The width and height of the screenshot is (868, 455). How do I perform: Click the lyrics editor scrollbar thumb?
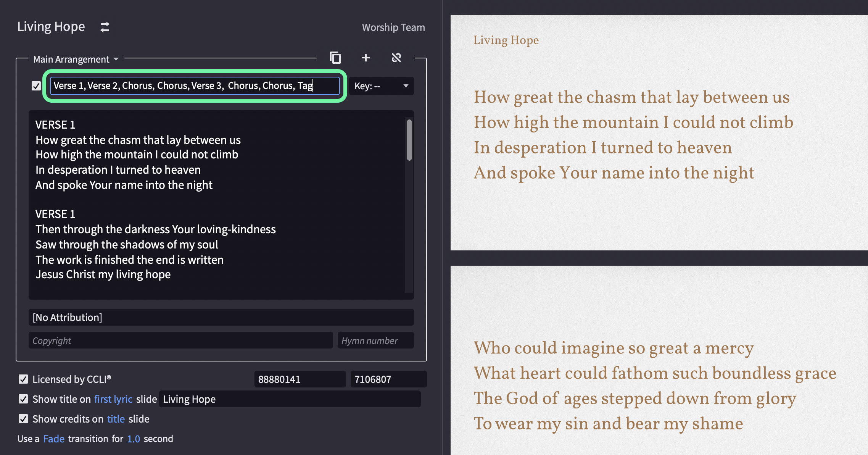pos(409,140)
